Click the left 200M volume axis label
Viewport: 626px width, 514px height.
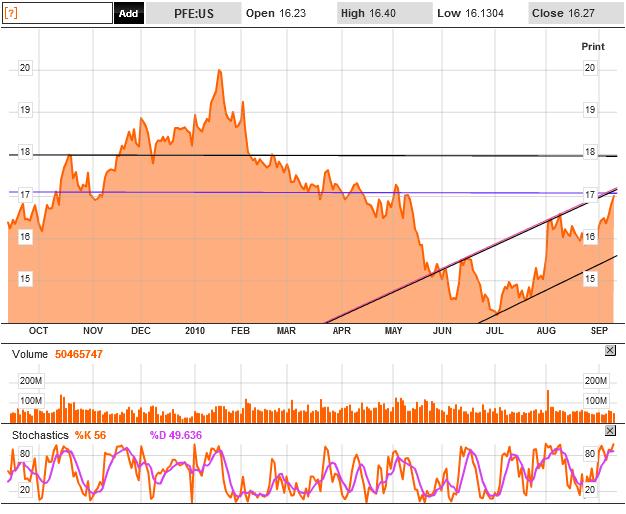tap(31, 381)
